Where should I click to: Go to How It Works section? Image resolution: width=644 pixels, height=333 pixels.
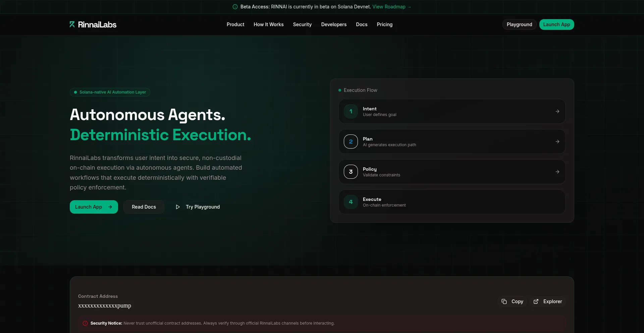268,24
